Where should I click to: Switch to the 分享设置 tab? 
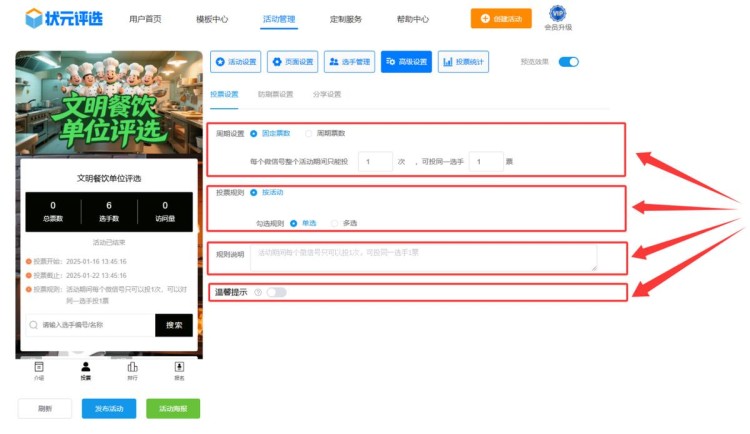(x=327, y=95)
